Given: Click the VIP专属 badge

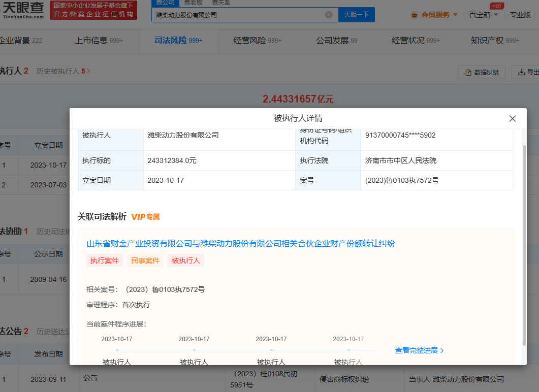Looking at the screenshot, I should click(x=145, y=217).
